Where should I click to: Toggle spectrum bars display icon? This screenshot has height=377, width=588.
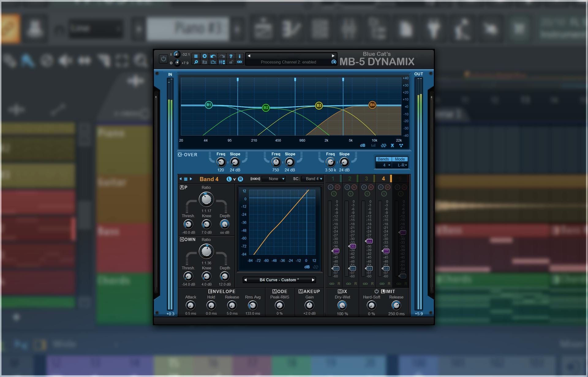(373, 145)
